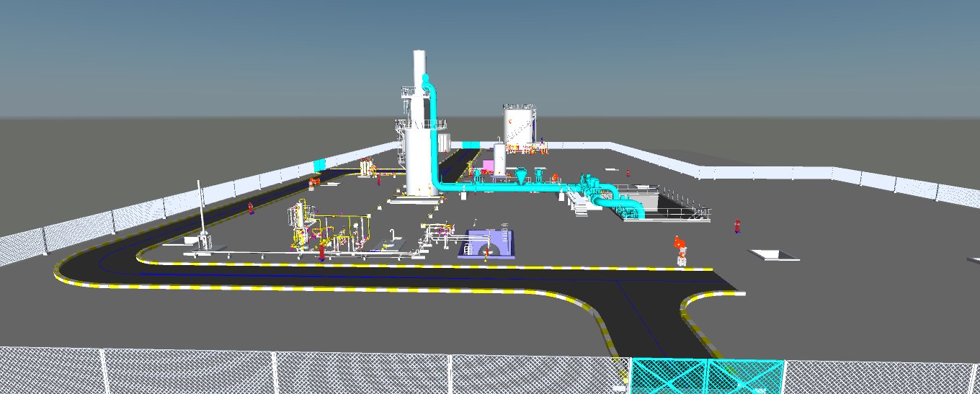The width and height of the screenshot is (980, 394).
Task: Select the rectangular ground hatch right of the road
Action: click(774, 255)
